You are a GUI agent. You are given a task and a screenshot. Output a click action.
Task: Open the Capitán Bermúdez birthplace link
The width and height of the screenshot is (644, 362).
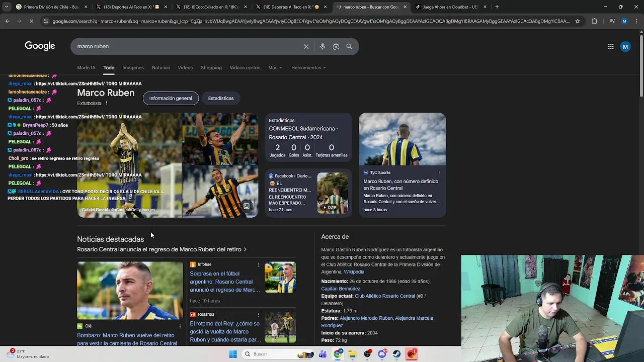click(341, 289)
